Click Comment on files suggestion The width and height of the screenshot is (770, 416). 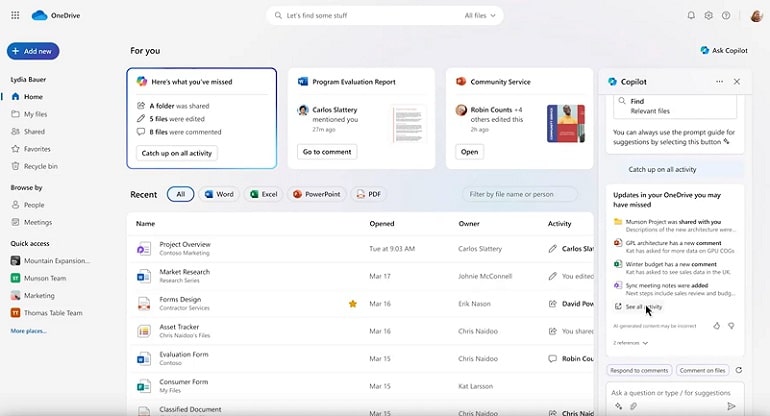pyautogui.click(x=702, y=370)
